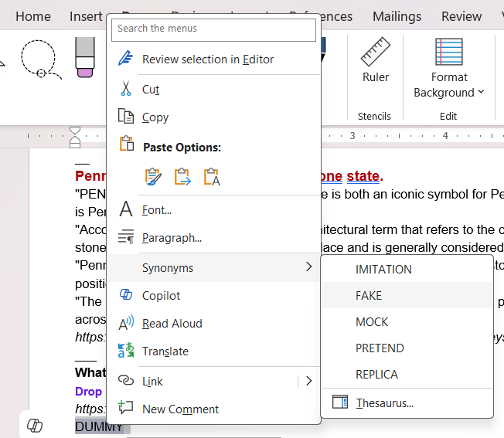Replace with synonym IMITATION

(x=407, y=269)
